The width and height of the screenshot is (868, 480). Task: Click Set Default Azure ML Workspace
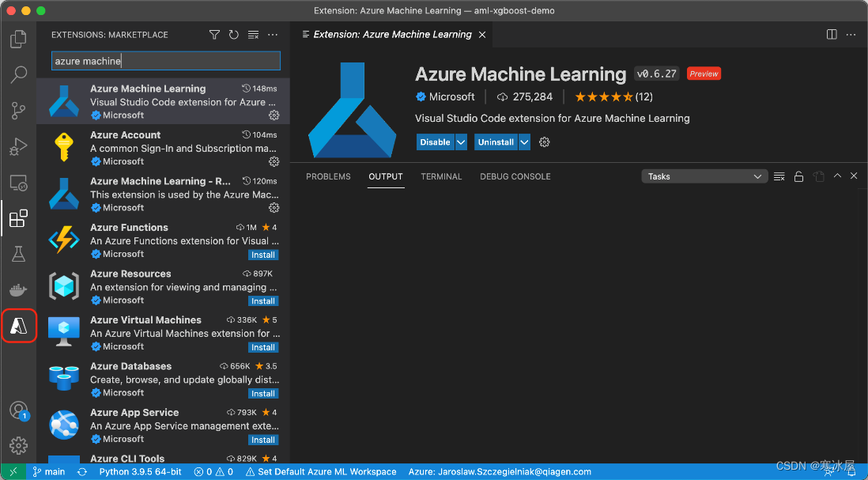[x=321, y=471]
